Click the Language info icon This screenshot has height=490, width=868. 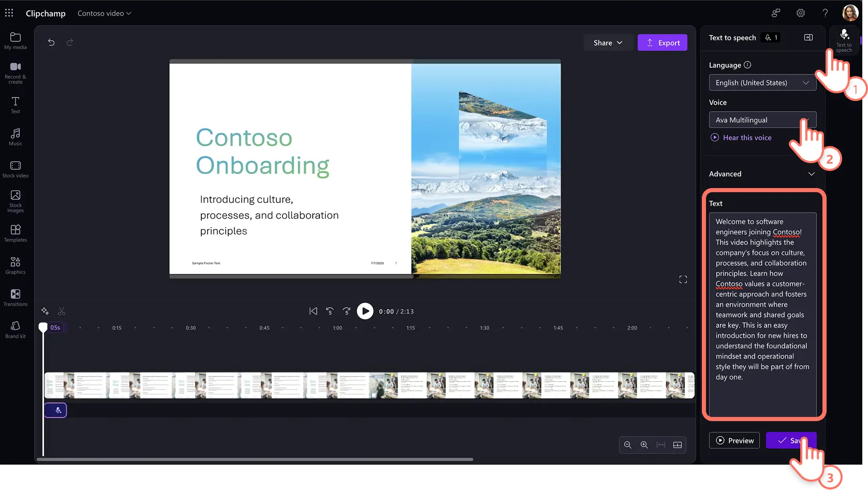[x=747, y=65]
